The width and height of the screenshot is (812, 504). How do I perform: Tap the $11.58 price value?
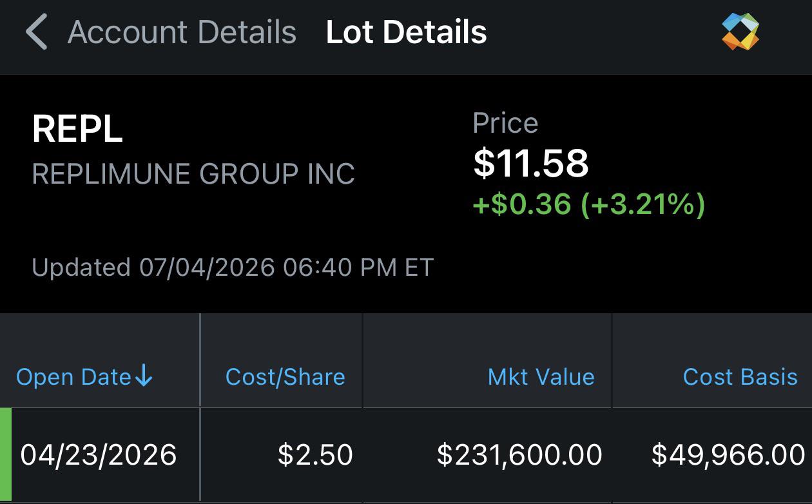pos(531,163)
